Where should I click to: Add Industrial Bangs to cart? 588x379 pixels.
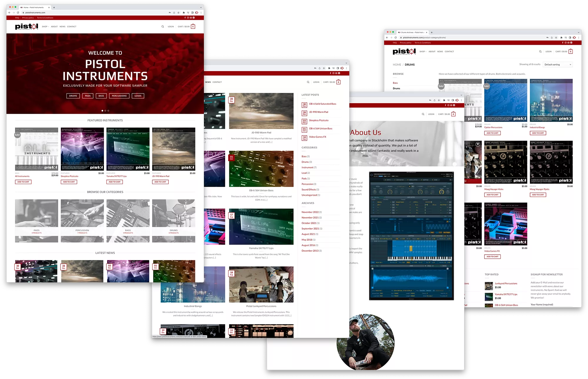538,133
